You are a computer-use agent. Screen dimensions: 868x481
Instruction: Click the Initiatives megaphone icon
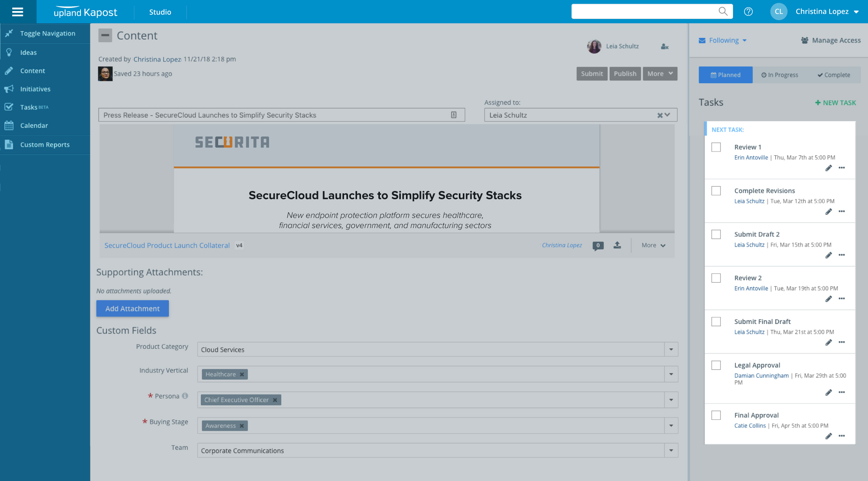point(9,89)
